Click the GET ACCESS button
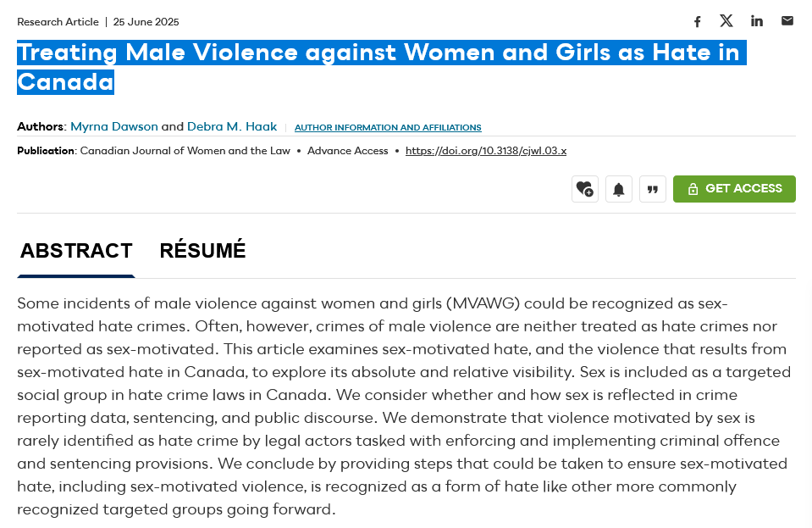The width and height of the screenshot is (812, 528). pos(734,188)
